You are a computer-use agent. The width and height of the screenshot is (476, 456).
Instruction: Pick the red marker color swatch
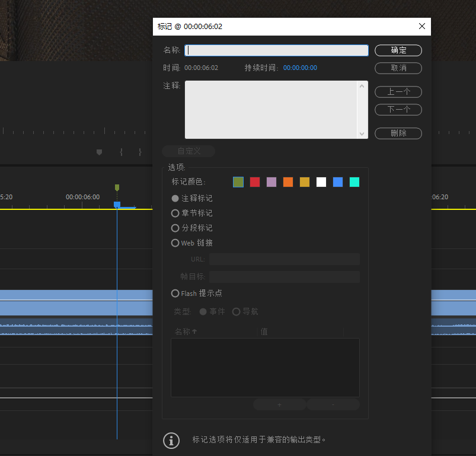coord(255,182)
